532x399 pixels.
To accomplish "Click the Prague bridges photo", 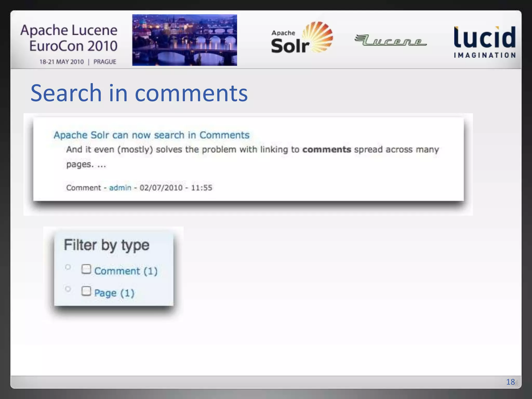I will point(184,40).
